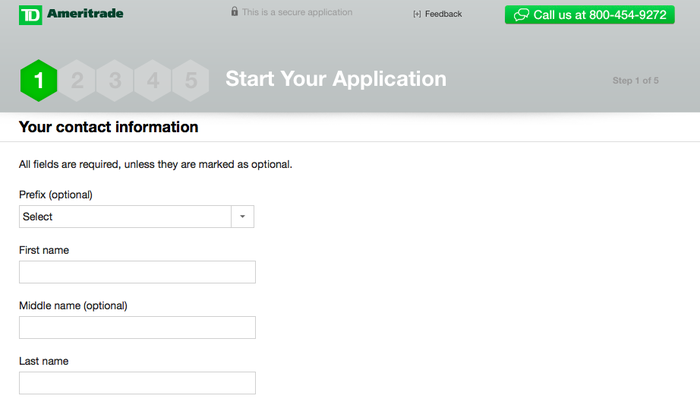Click the Start Your Application title
Image resolution: width=700 pixels, height=402 pixels.
(336, 79)
